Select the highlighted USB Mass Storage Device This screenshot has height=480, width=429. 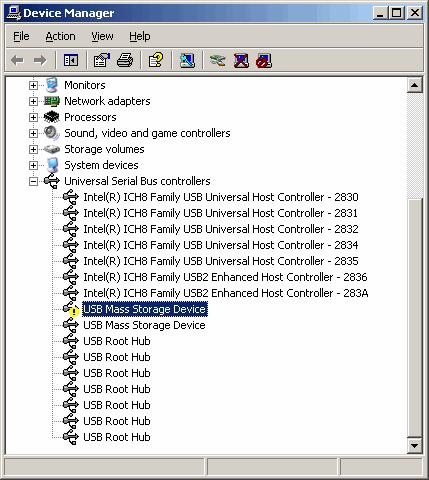pyautogui.click(x=145, y=309)
